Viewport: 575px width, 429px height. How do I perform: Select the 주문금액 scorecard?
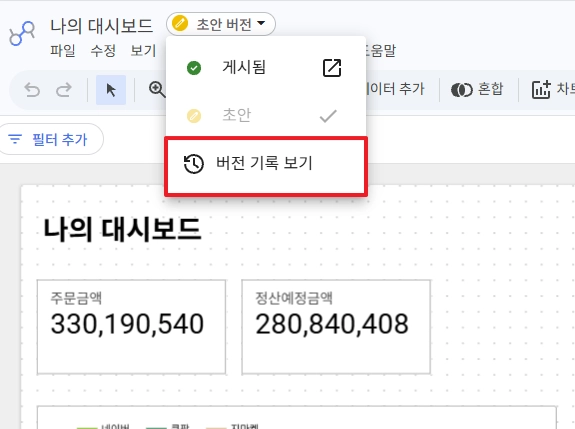pos(131,327)
